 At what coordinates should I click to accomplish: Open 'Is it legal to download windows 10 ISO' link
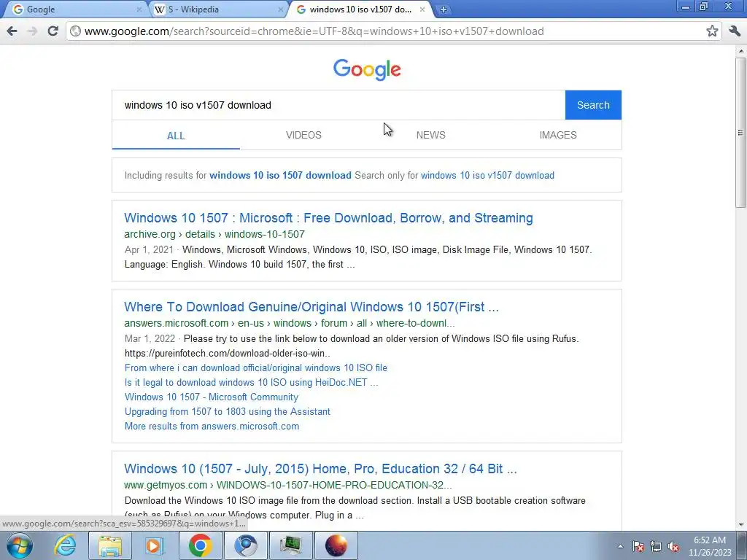click(251, 382)
